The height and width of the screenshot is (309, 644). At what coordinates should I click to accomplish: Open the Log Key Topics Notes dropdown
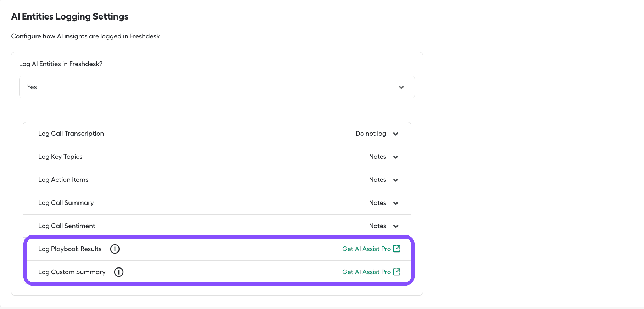[384, 157]
